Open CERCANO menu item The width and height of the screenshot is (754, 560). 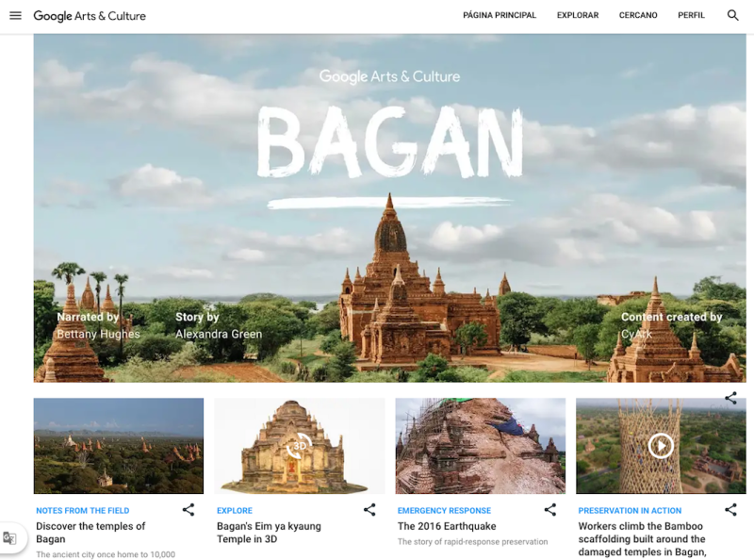(x=638, y=15)
